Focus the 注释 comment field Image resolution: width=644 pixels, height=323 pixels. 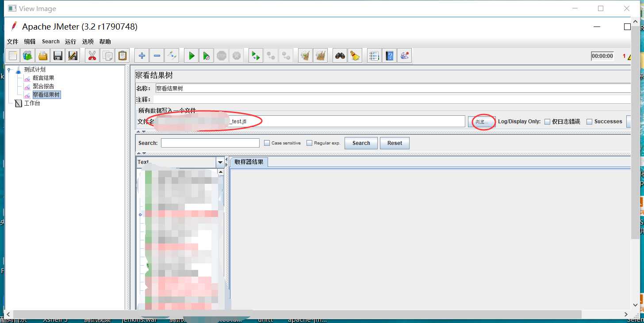click(392, 100)
